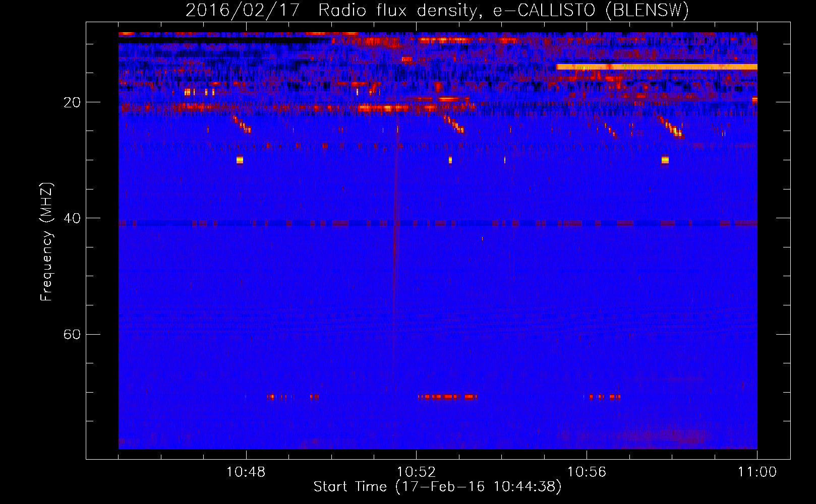
Task: Click the 20 MHz frequency tick label
Action: click(x=72, y=102)
